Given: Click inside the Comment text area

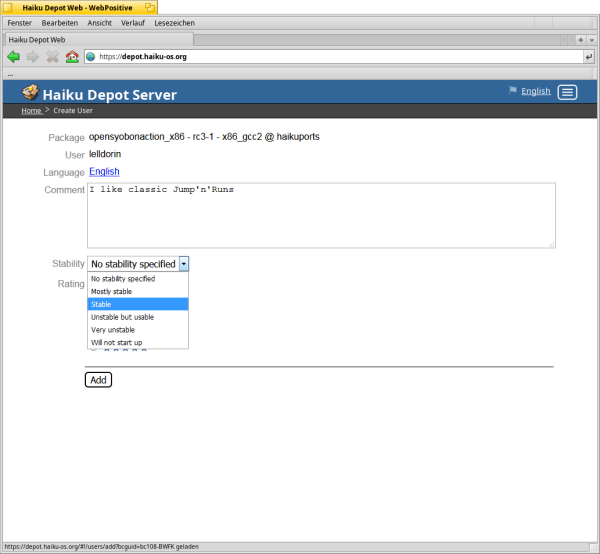Looking at the screenshot, I should 320,215.
